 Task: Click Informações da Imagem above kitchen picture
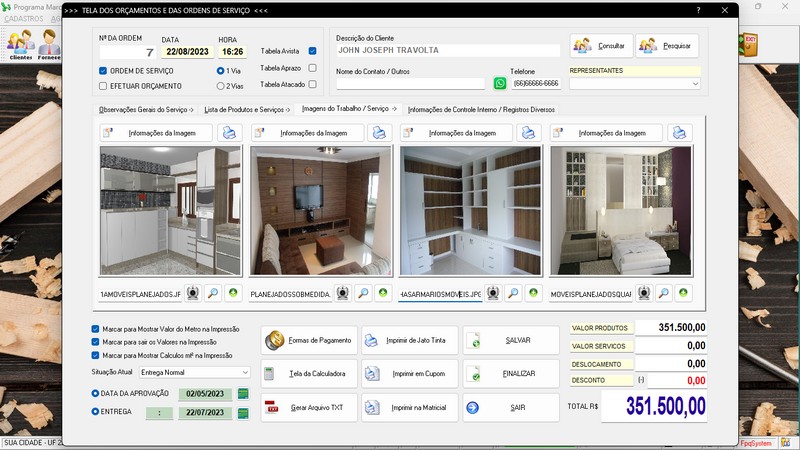156,133
